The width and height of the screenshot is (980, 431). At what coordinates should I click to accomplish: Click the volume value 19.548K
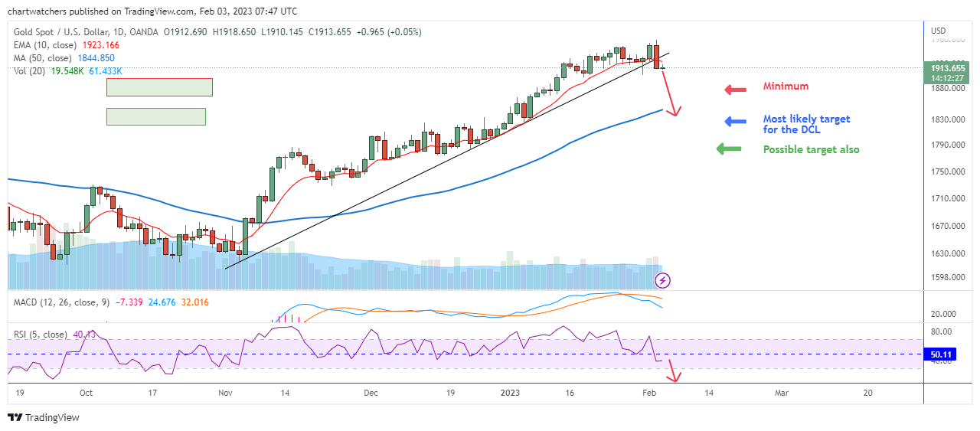(x=67, y=71)
